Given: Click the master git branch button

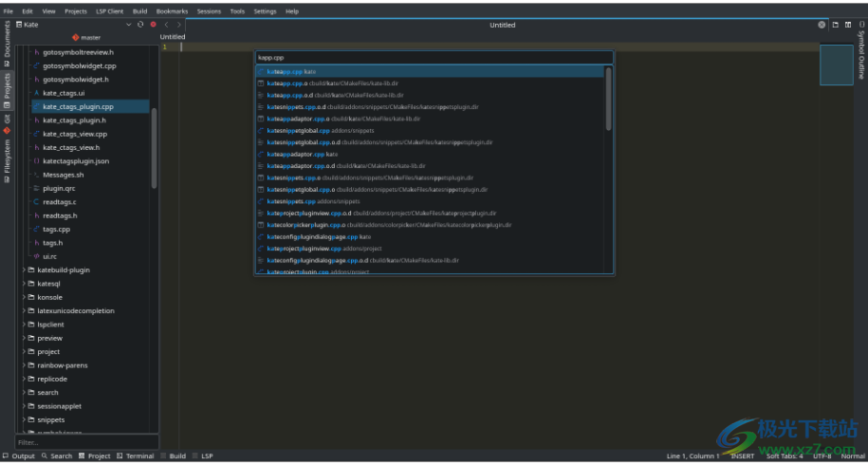Looking at the screenshot, I should click(x=86, y=38).
